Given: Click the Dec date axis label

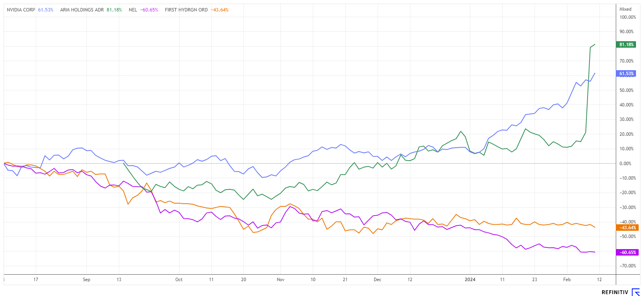Looking at the screenshot, I should pyautogui.click(x=377, y=280).
